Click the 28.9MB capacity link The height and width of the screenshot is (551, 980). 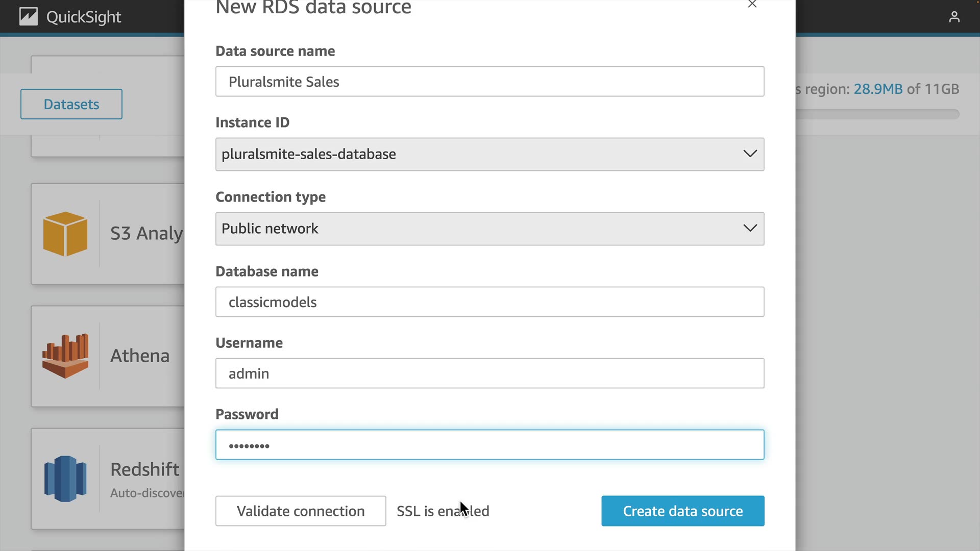coord(878,89)
